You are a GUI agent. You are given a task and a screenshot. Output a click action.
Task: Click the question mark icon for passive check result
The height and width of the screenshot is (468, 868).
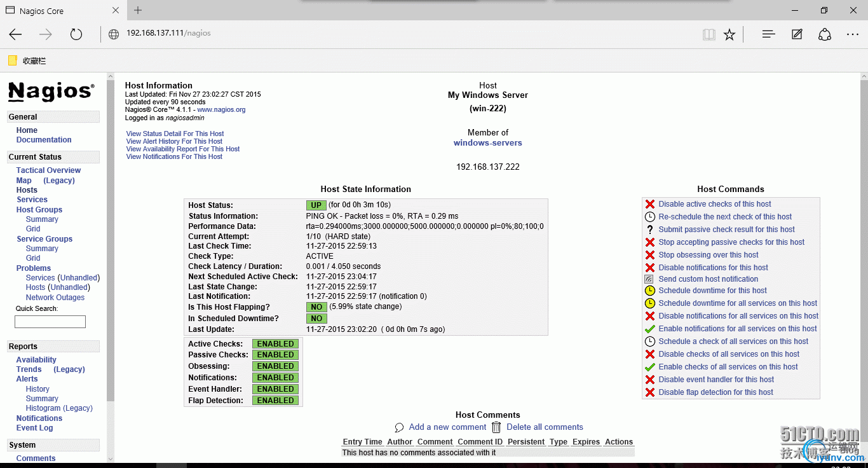click(649, 230)
